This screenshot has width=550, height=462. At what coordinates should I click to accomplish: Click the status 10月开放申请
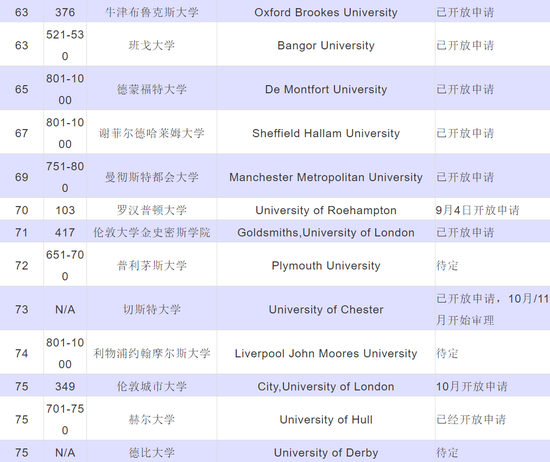[472, 386]
